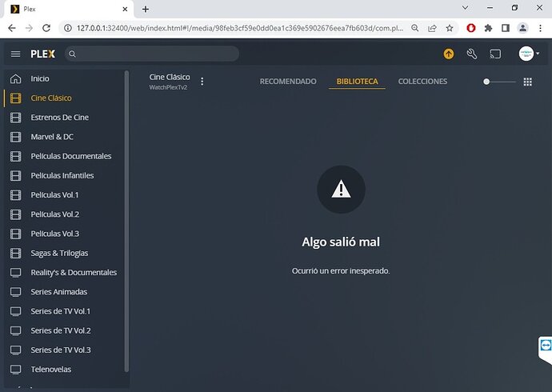552x392 pixels.
Task: Open the Cine Clásico three-dot options menu
Action: (202, 82)
